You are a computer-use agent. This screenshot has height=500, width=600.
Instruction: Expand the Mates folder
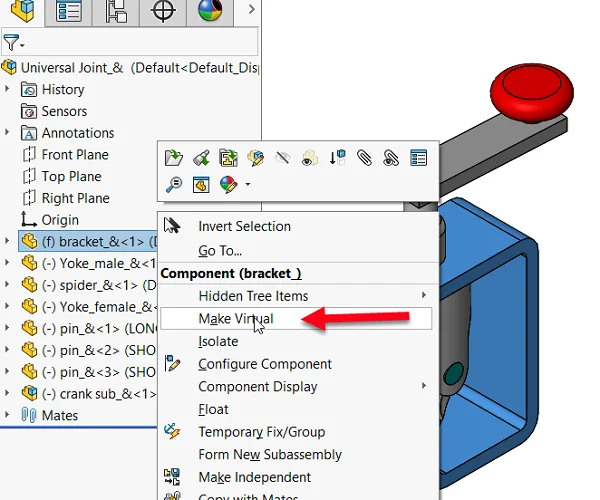click(7, 415)
